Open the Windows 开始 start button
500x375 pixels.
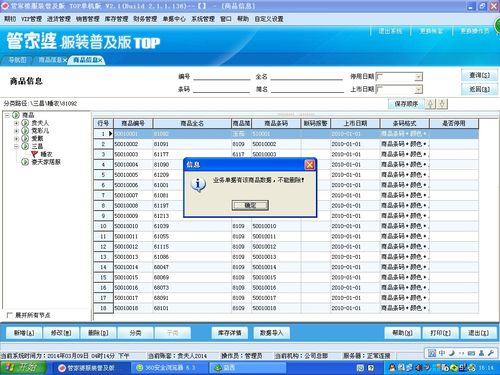(x=23, y=368)
